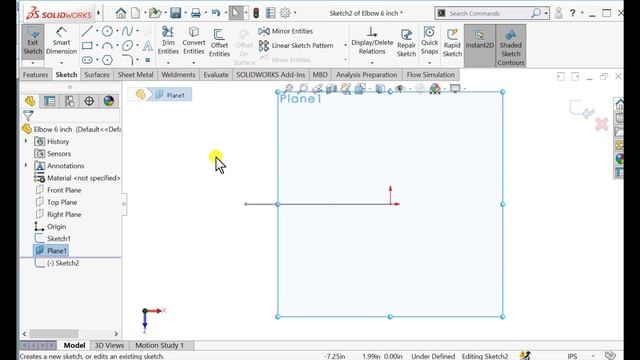Image resolution: width=640 pixels, height=360 pixels.
Task: Open the DisplayManager panel tab
Action: coord(109,101)
